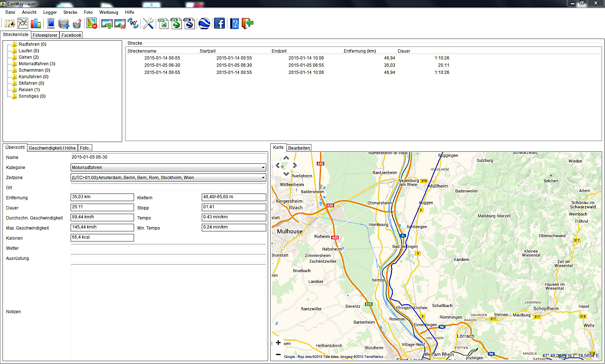Open the Werkzeug menu
Viewport: 605px width, 364px height.
pyautogui.click(x=108, y=12)
